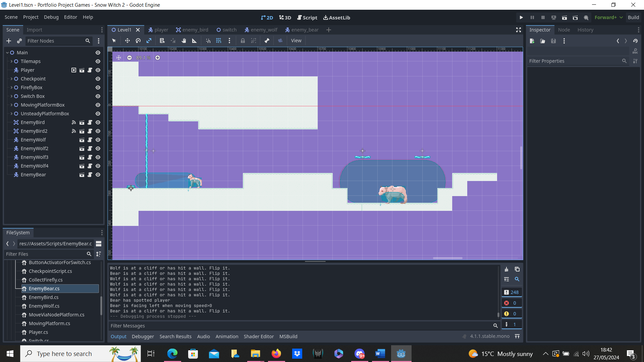Open the Debug menu
The width and height of the screenshot is (644, 362).
pyautogui.click(x=51, y=17)
